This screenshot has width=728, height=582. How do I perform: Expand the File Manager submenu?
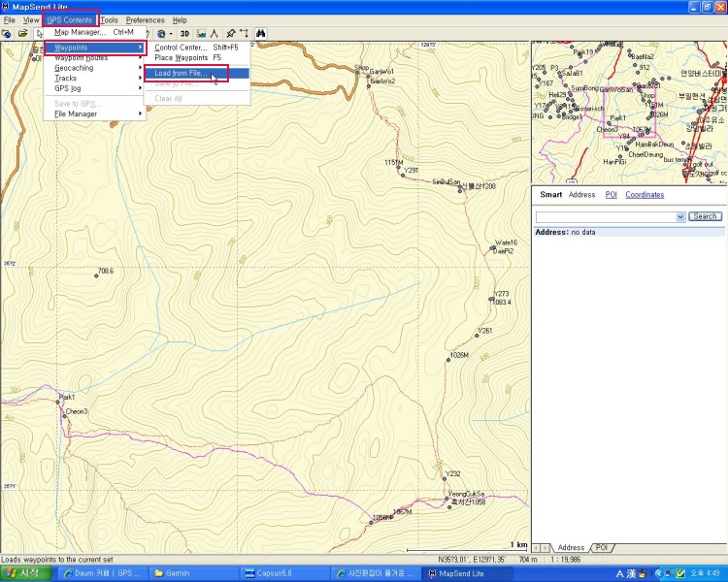[94, 113]
